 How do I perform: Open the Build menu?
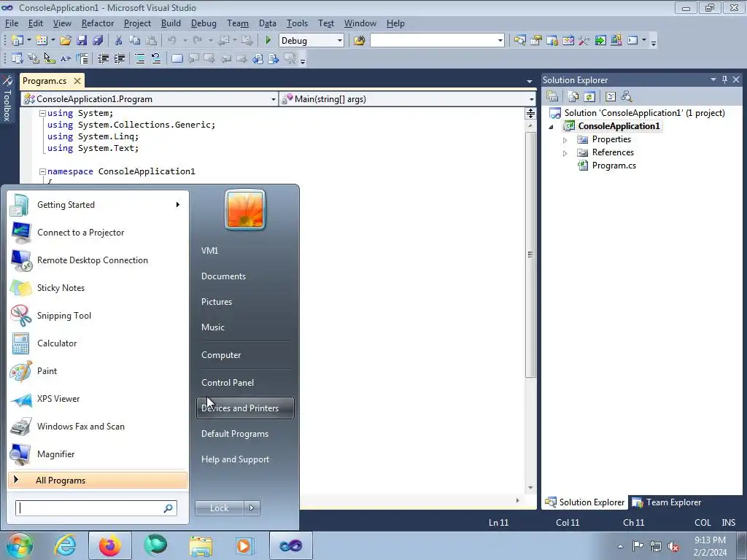[x=171, y=23]
